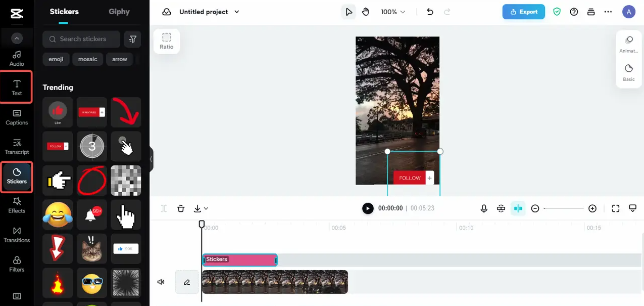Toggle timeline snapping
Image resolution: width=644 pixels, height=306 pixels.
click(518, 208)
